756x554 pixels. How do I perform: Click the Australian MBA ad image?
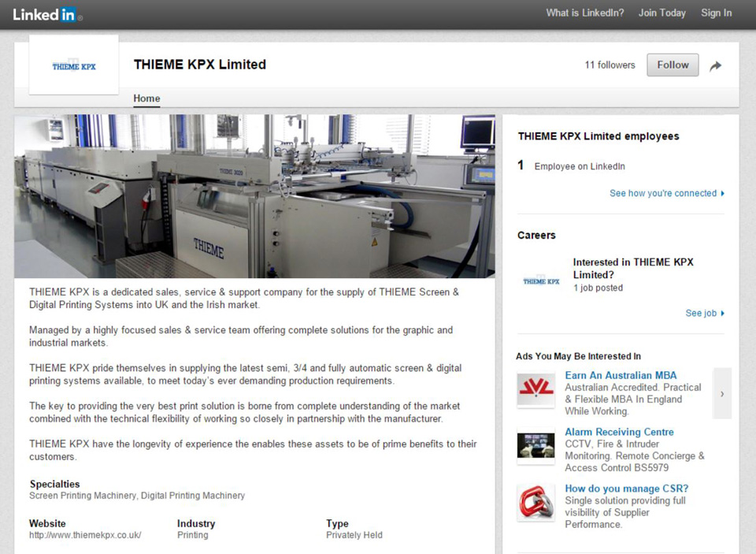535,389
